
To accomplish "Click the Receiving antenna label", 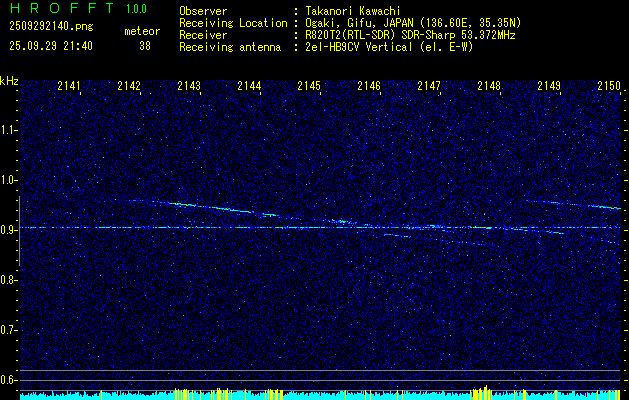I will pos(230,47).
